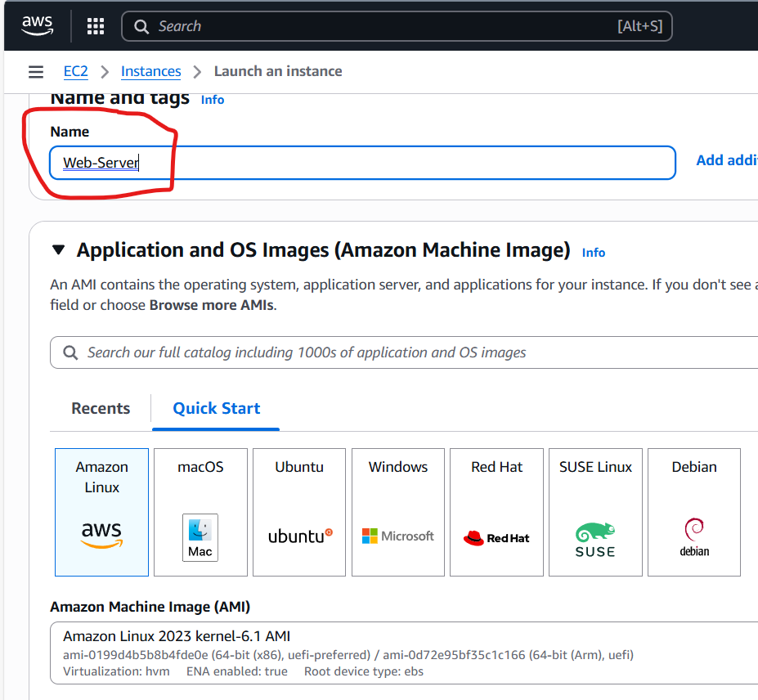Switch to the Recents tab
Viewport: 758px width, 700px height.
pyautogui.click(x=101, y=408)
